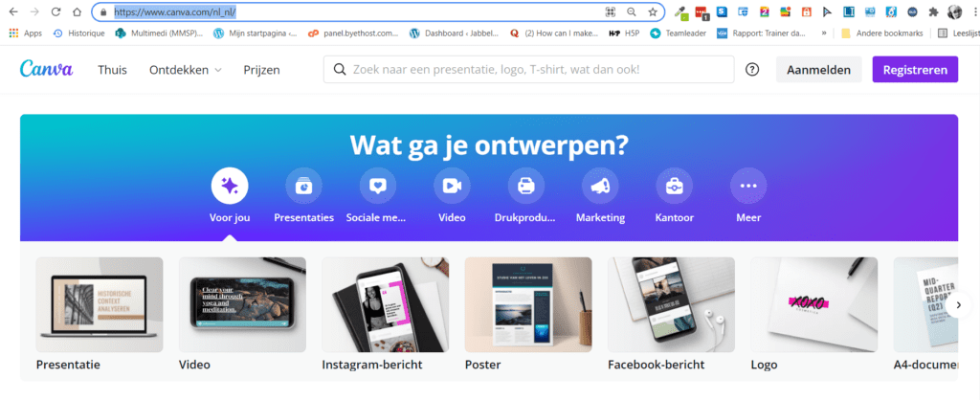Click the browser address bar URL
The image size is (980, 400).
(x=175, y=11)
